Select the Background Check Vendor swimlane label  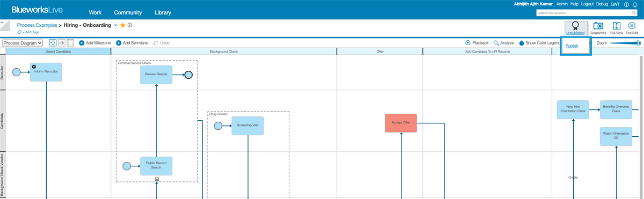coord(3,175)
